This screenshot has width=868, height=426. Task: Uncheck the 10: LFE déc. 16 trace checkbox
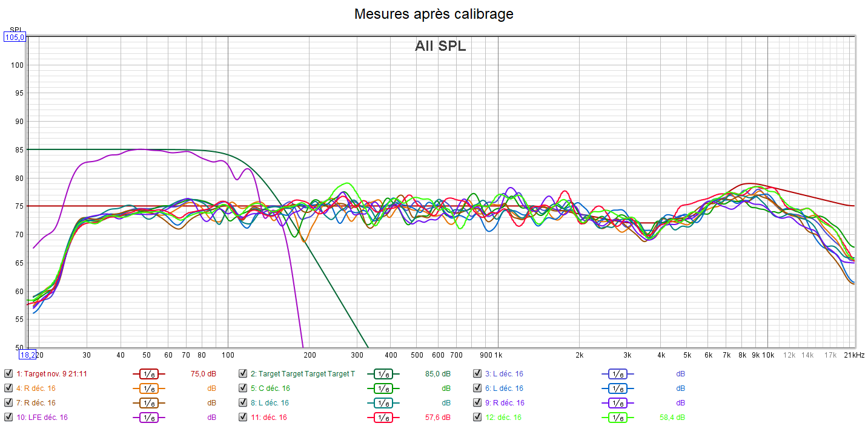click(8, 418)
